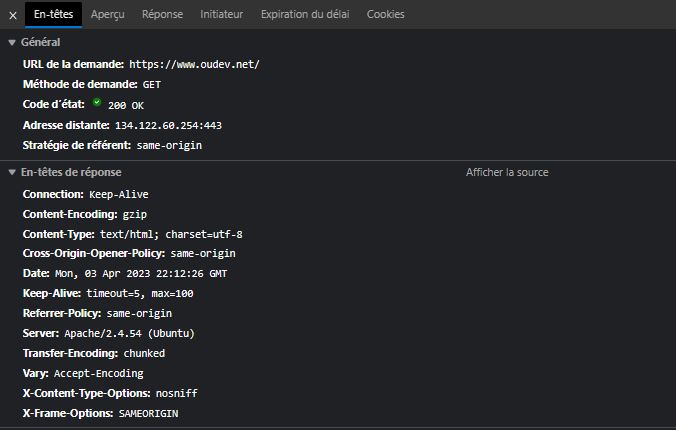Click the Server Apache/2.4.54 value
The width and height of the screenshot is (676, 430).
tap(129, 333)
